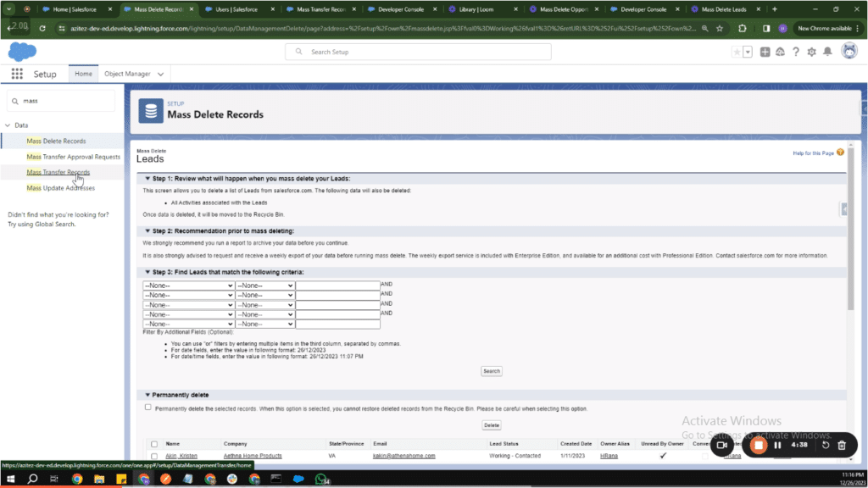Check the select-all leads header checkbox
Viewport: 868px width, 488px height.
click(154, 444)
